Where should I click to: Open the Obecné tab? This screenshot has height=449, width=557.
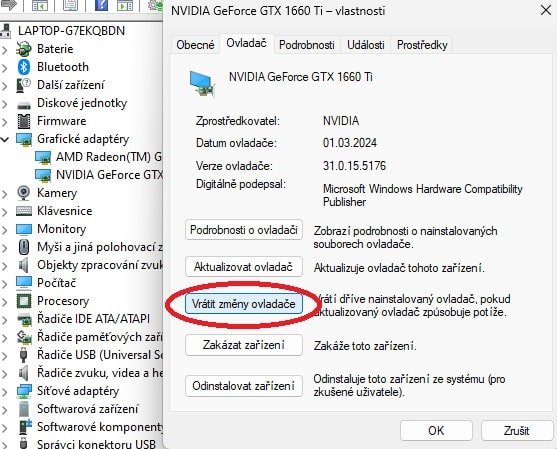(x=195, y=45)
